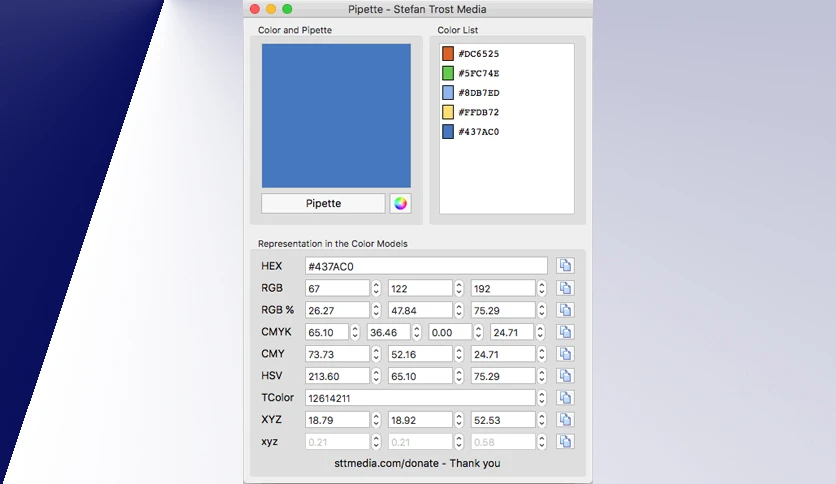Click the large blue color preview
Image resolution: width=836 pixels, height=484 pixels.
point(336,116)
